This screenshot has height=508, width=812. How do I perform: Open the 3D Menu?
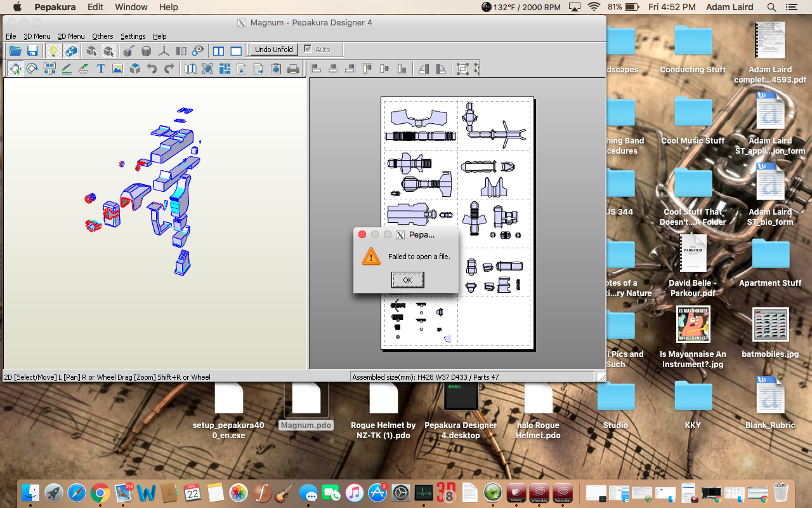(37, 36)
